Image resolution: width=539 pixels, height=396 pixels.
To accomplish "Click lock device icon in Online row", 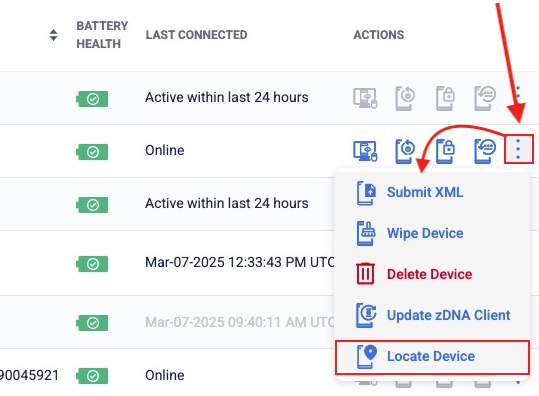I will (x=446, y=151).
